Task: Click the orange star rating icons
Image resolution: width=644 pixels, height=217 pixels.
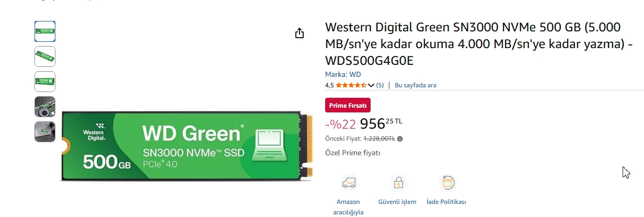Action: coord(351,85)
